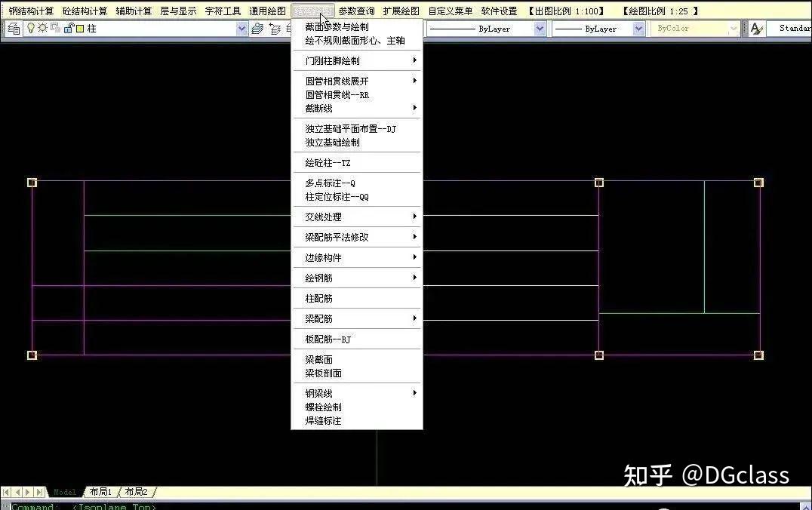Select 柱配筋 menu entry
The height and width of the screenshot is (510, 812).
[357, 299]
